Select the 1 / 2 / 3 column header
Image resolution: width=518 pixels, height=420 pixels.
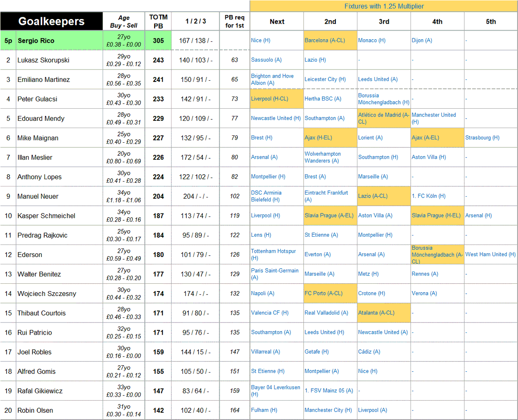coord(196,22)
